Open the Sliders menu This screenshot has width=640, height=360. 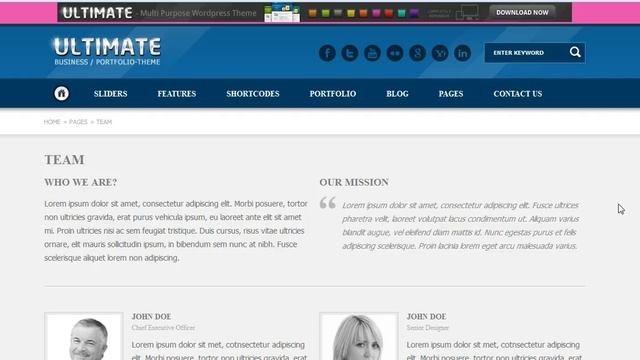point(111,94)
